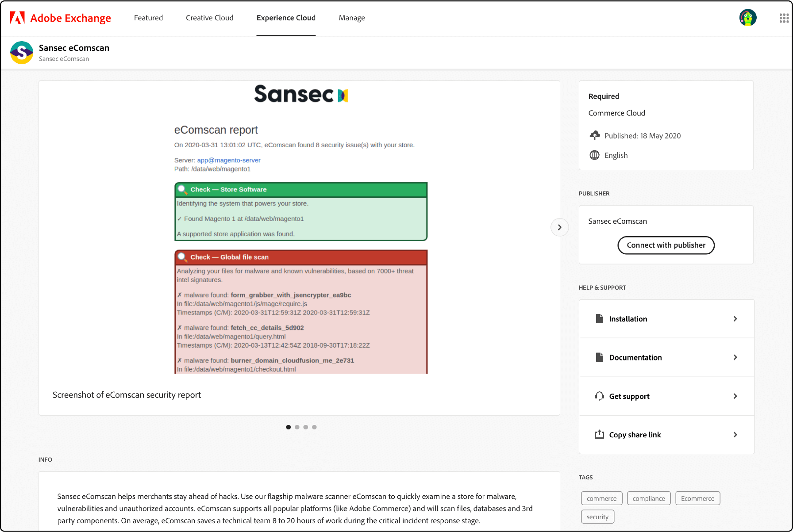
Task: Expand Installation row chevron
Action: point(735,319)
